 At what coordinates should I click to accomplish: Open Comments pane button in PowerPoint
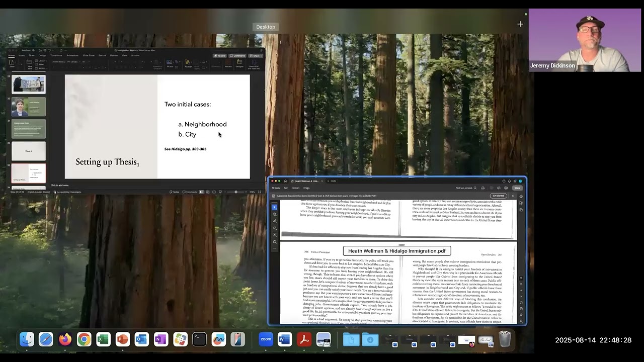238,56
